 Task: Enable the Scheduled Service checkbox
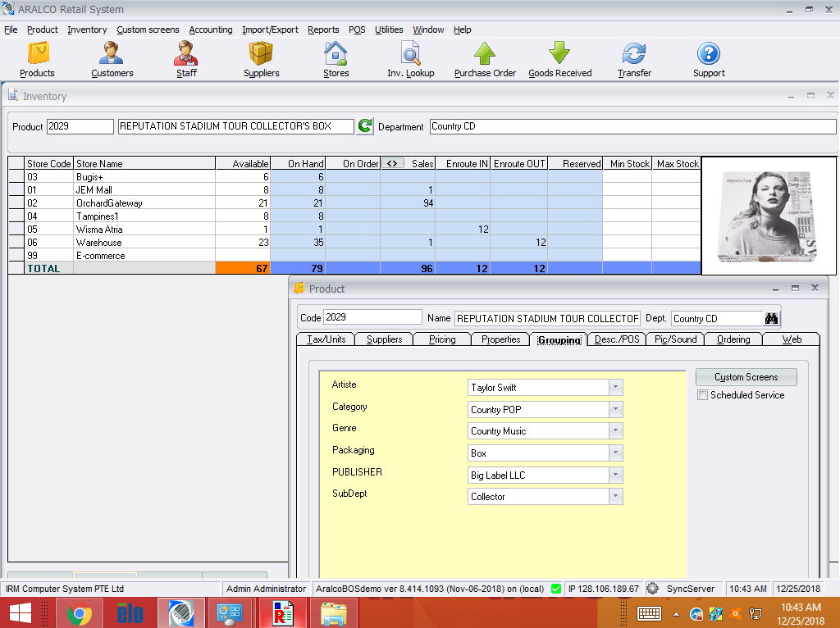pos(702,394)
